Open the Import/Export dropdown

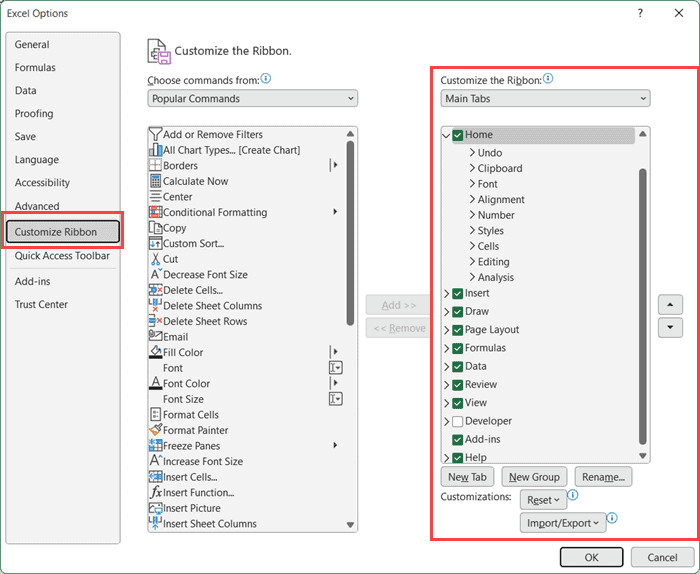[563, 523]
